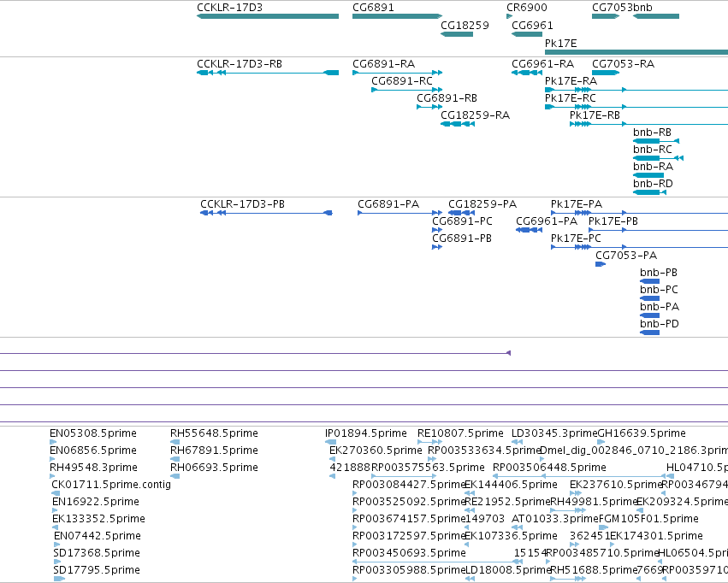
Task: Click the SD17368.5prime EST glyph
Action: click(x=57, y=562)
